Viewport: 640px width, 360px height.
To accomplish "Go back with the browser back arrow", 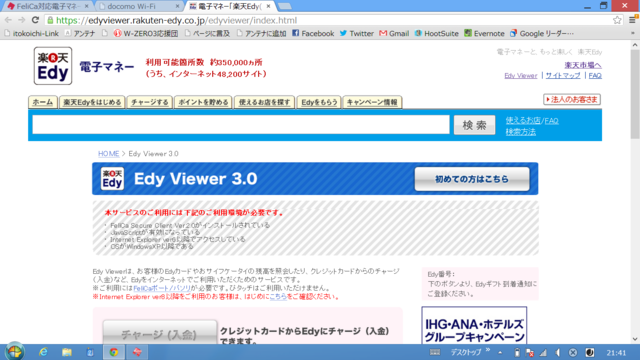I will (8, 20).
